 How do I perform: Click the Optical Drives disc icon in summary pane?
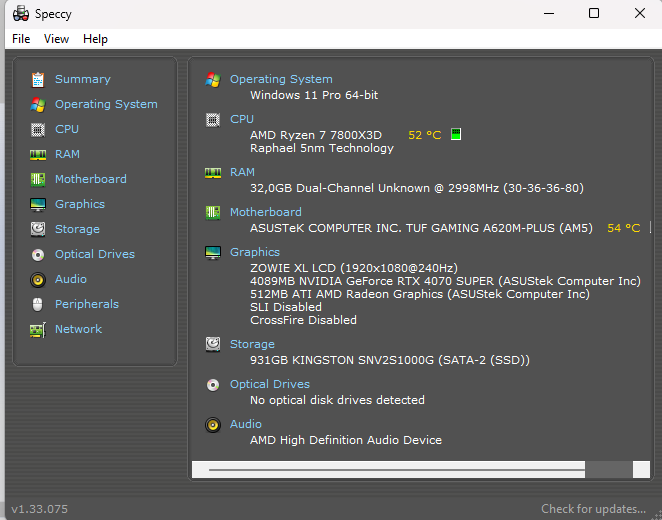213,385
